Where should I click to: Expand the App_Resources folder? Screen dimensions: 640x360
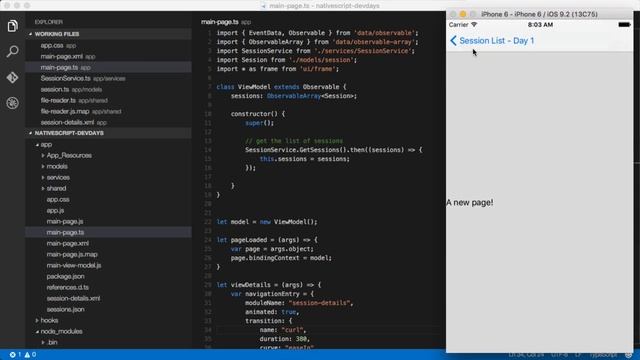coord(43,156)
